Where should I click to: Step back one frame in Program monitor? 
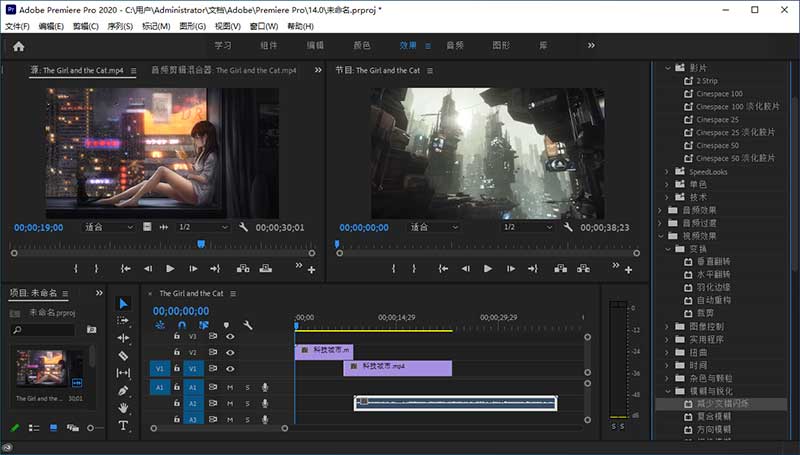465,268
